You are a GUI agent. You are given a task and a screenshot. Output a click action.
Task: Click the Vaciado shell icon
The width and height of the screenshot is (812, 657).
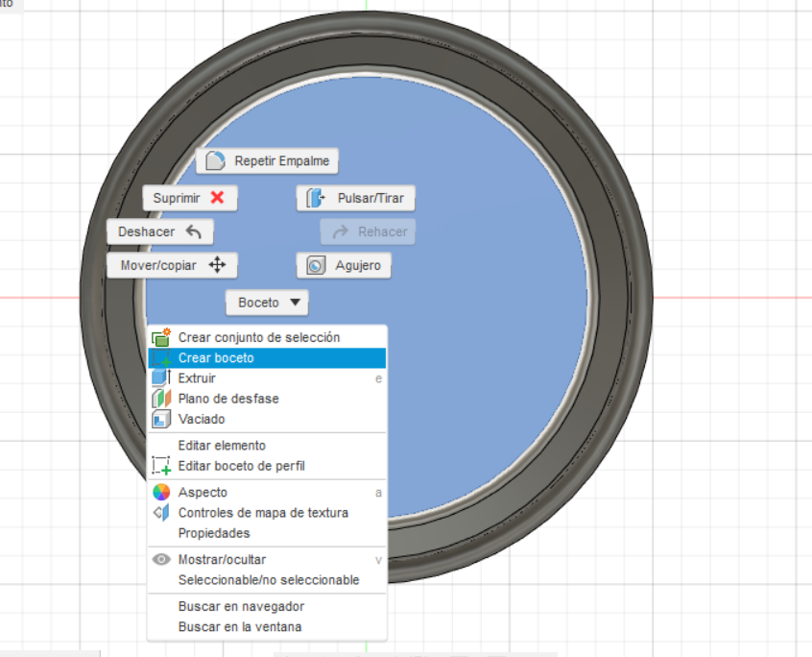(x=161, y=419)
